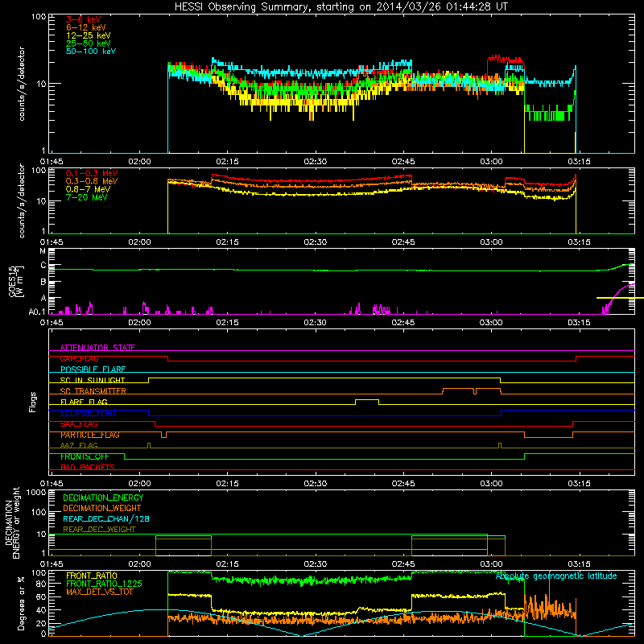This screenshot has width=644, height=644.
Task: Pick the ATTENUATOR_STATE flag label
Action: pos(97,348)
